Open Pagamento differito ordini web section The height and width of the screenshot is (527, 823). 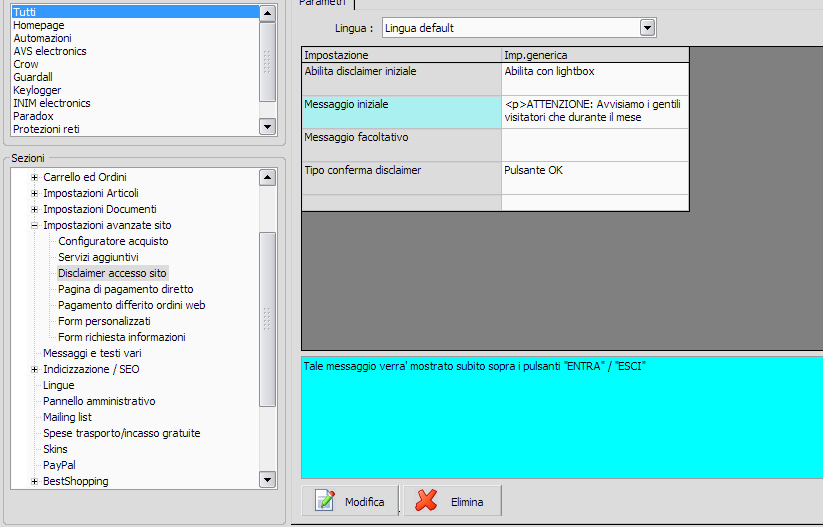tap(131, 305)
